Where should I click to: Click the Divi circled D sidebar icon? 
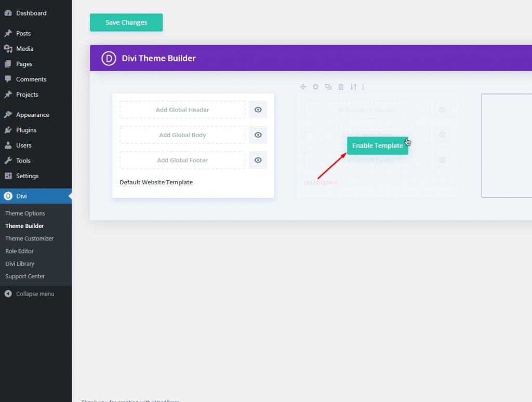pos(8,196)
